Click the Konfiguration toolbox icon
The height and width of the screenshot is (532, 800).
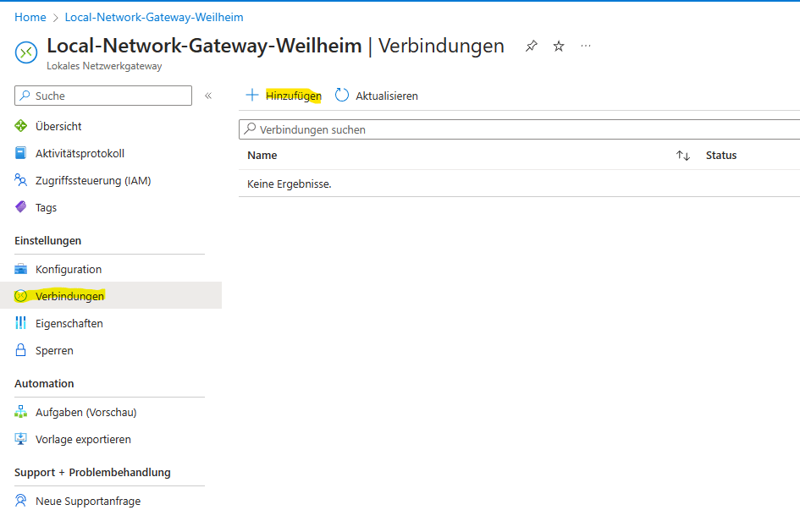point(21,269)
